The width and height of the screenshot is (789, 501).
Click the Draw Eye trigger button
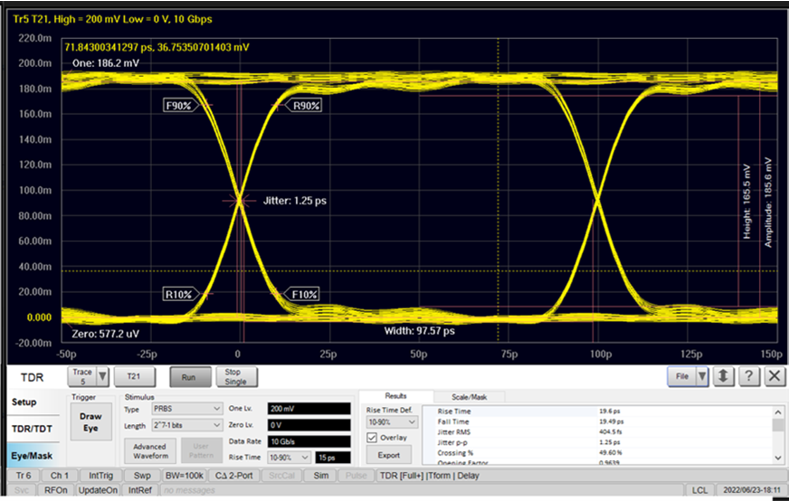(91, 422)
